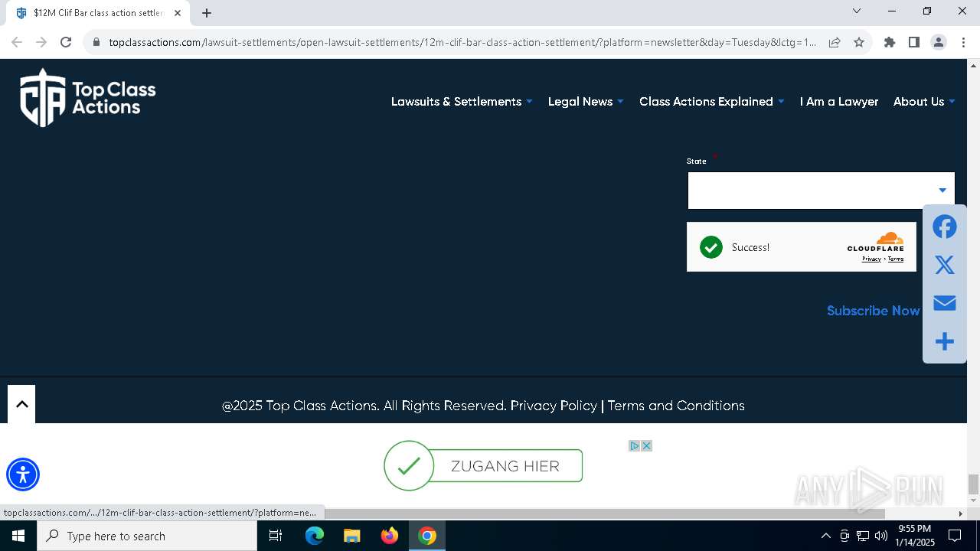Click the Chrome taskbar icon
The image size is (980, 551).
click(x=427, y=536)
